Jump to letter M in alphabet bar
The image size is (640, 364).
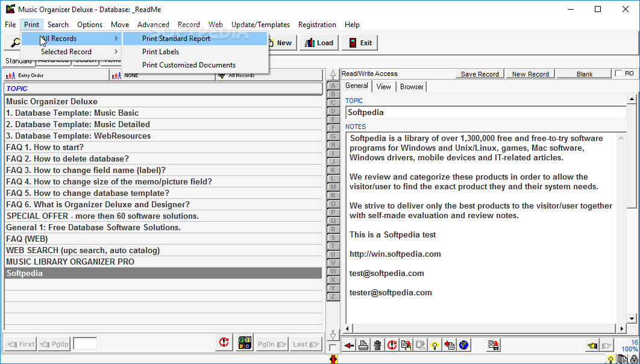tap(333, 187)
